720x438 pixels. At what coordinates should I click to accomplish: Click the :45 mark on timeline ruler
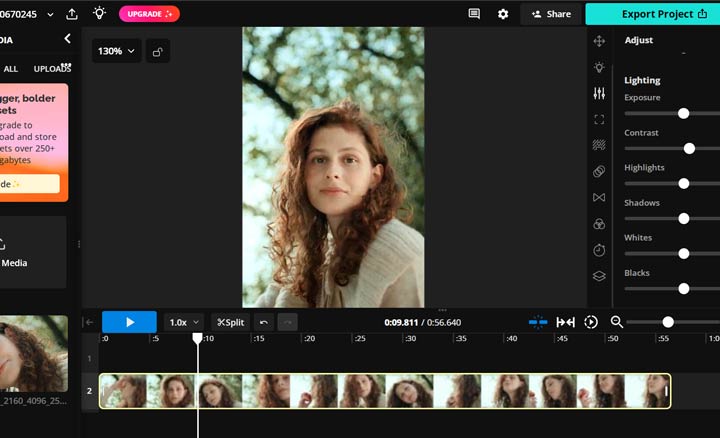(562, 338)
